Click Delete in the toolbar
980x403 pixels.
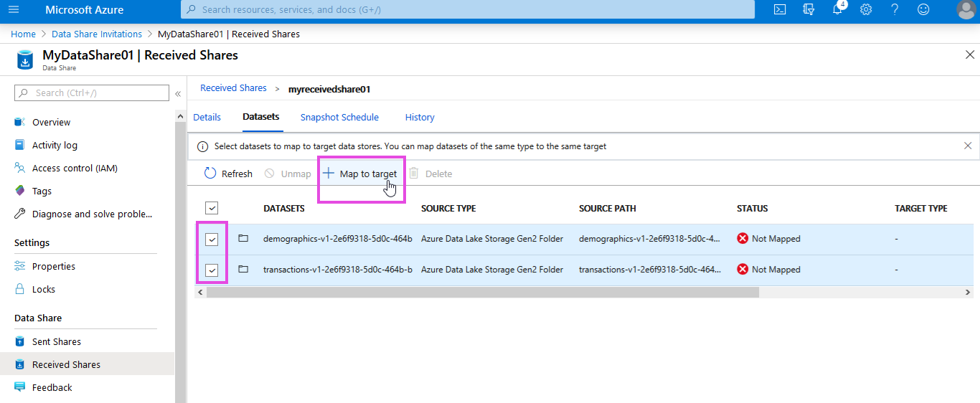[430, 174]
